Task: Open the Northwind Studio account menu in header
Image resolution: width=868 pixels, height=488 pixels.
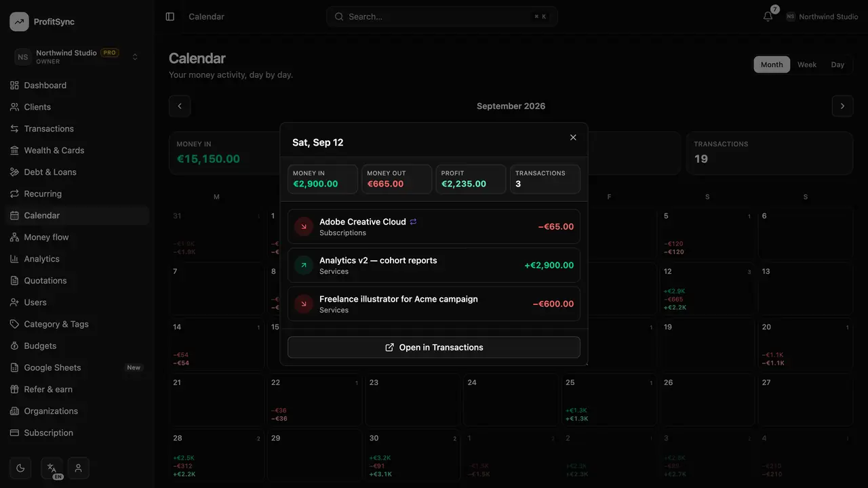Action: pyautogui.click(x=822, y=16)
